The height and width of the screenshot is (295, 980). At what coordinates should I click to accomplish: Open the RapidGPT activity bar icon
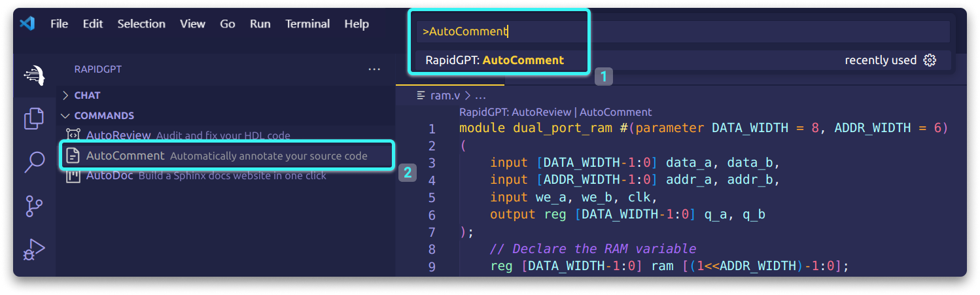point(34,75)
